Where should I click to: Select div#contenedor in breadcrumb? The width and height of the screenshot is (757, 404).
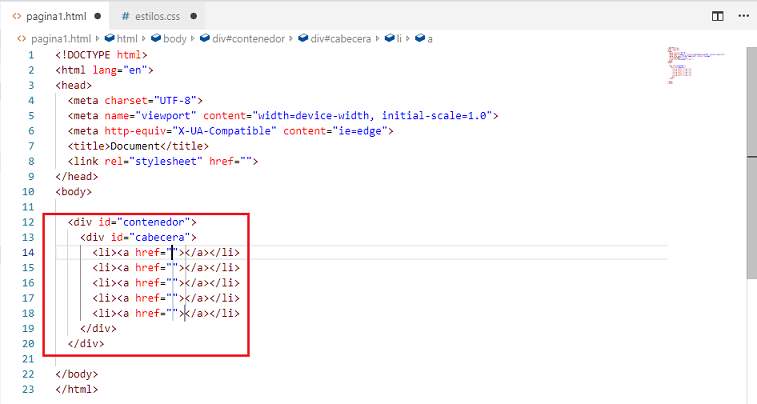(x=243, y=39)
